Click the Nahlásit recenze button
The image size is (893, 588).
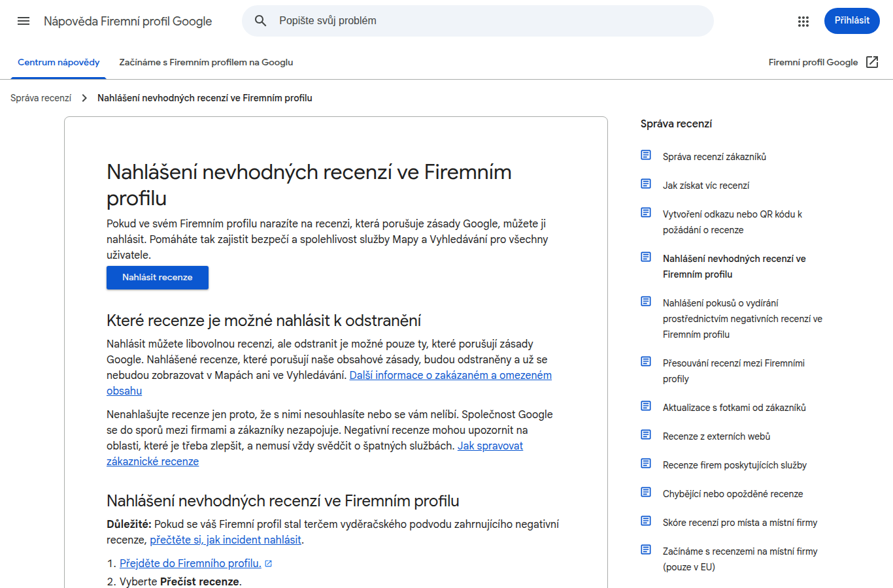click(158, 278)
